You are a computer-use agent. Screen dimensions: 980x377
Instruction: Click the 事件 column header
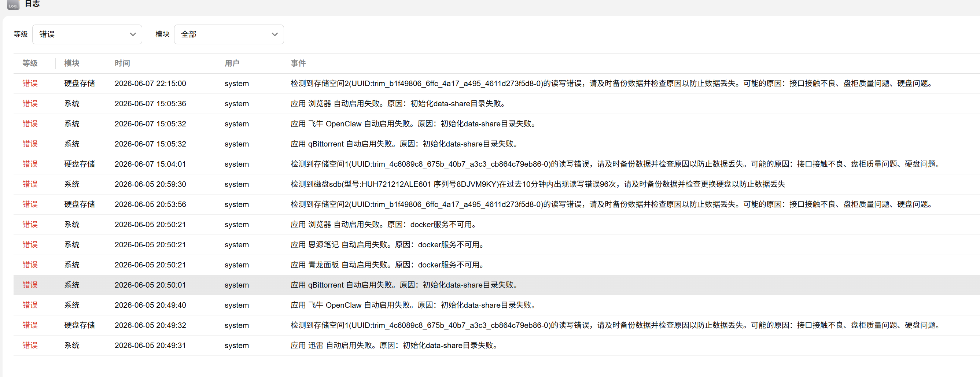[x=298, y=63]
